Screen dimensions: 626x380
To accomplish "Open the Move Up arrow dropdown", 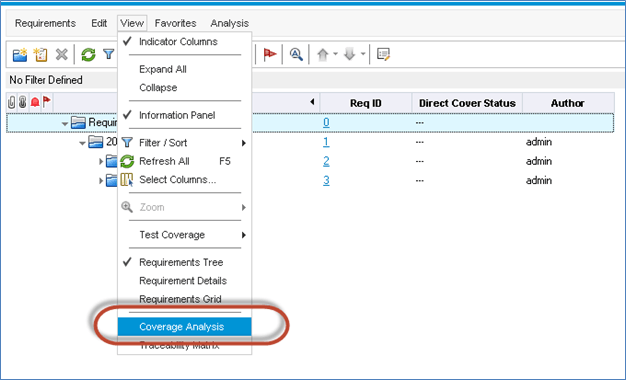I will (x=335, y=54).
